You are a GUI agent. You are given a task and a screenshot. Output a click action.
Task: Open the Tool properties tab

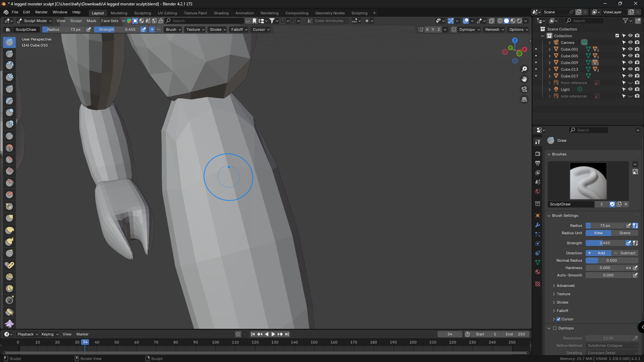538,142
